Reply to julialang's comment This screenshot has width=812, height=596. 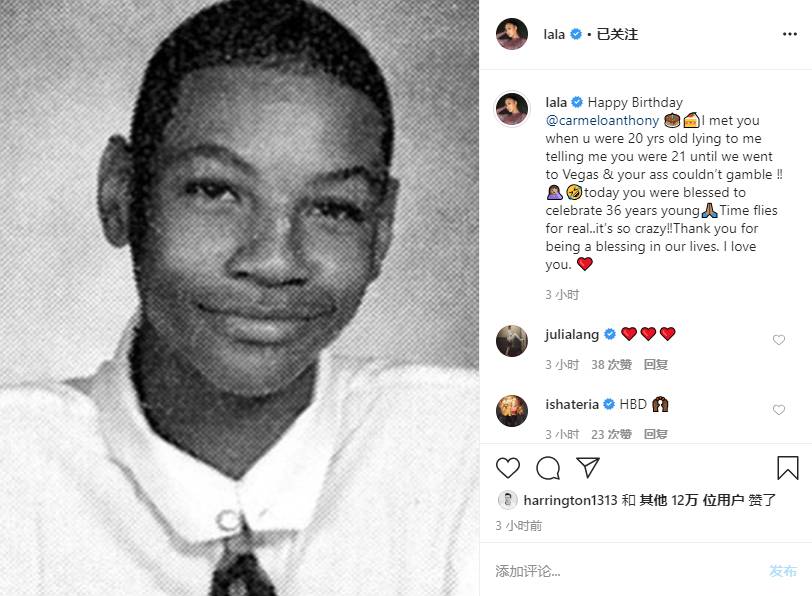656,365
